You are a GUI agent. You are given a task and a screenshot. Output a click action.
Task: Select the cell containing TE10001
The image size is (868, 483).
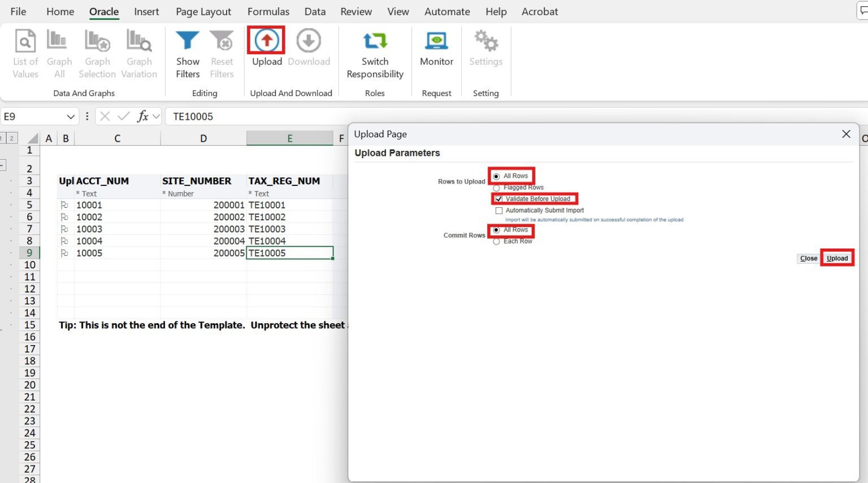point(290,204)
